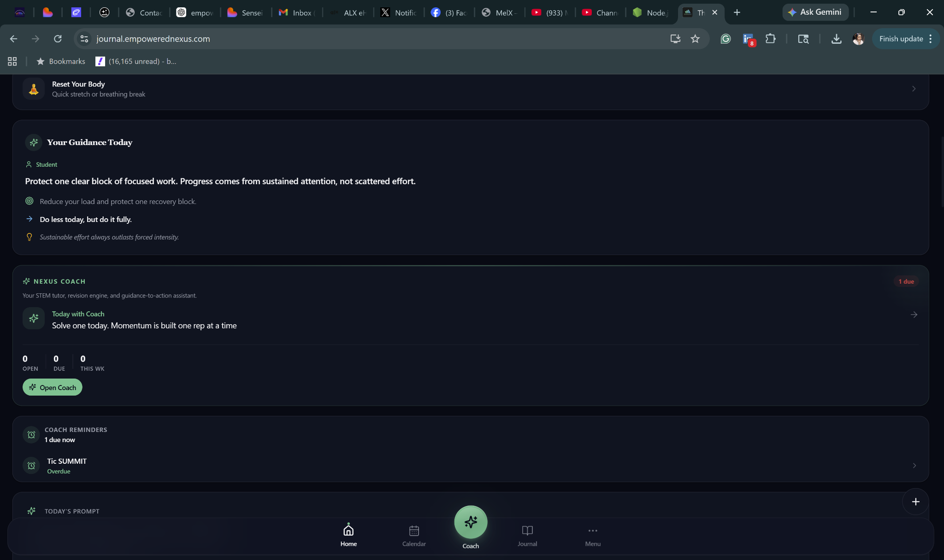This screenshot has width=944, height=560.
Task: Switch to the Gmail Inbox tab
Action: point(297,12)
